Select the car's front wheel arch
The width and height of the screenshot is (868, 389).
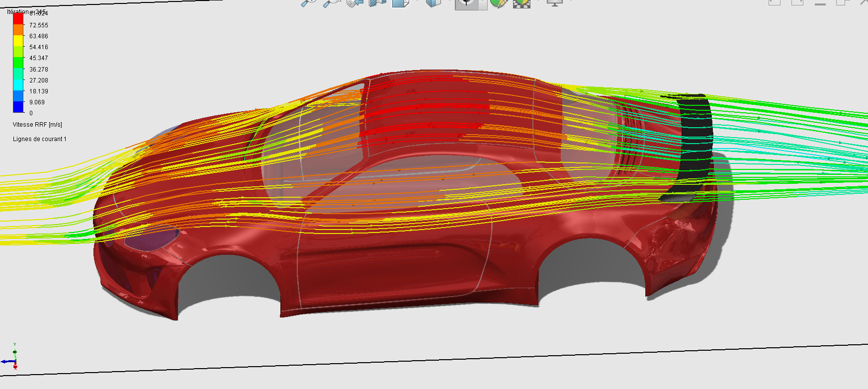(x=229, y=286)
